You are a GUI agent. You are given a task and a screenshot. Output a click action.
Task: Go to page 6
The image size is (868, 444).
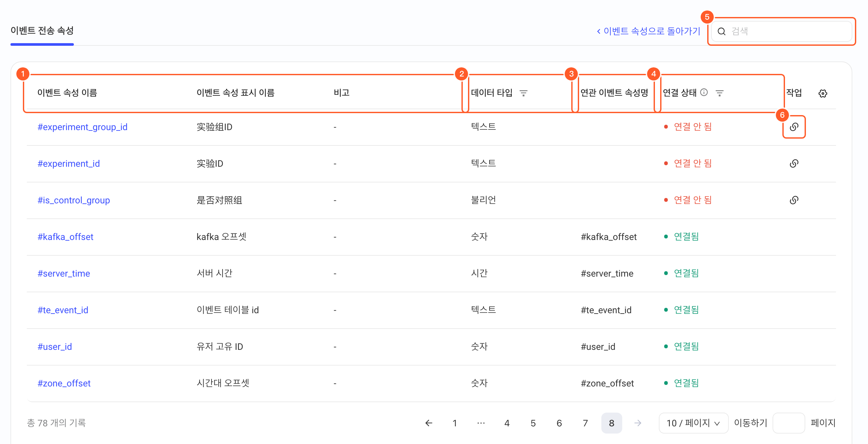559,423
